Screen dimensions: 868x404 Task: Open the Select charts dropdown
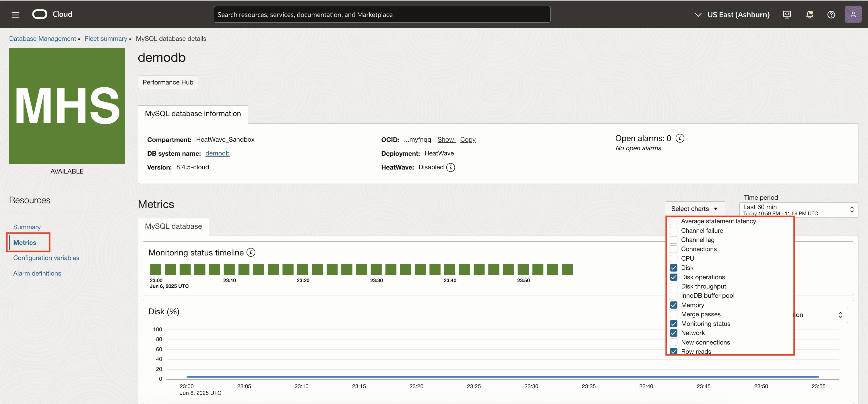click(695, 208)
